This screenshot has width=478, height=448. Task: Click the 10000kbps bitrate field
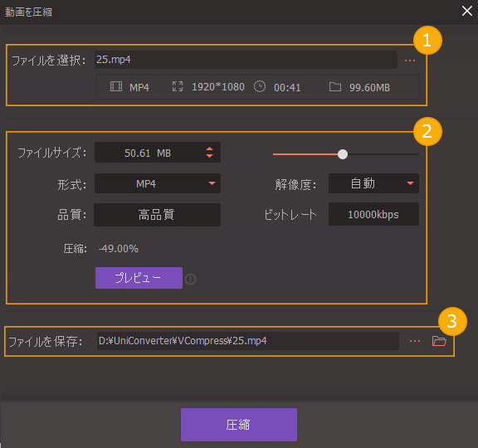point(373,214)
